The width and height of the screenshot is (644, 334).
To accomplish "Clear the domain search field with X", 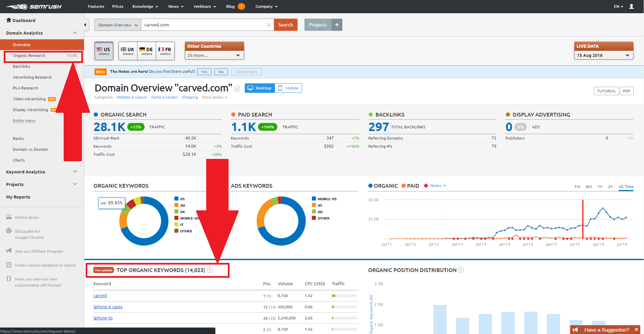I will pyautogui.click(x=269, y=25).
